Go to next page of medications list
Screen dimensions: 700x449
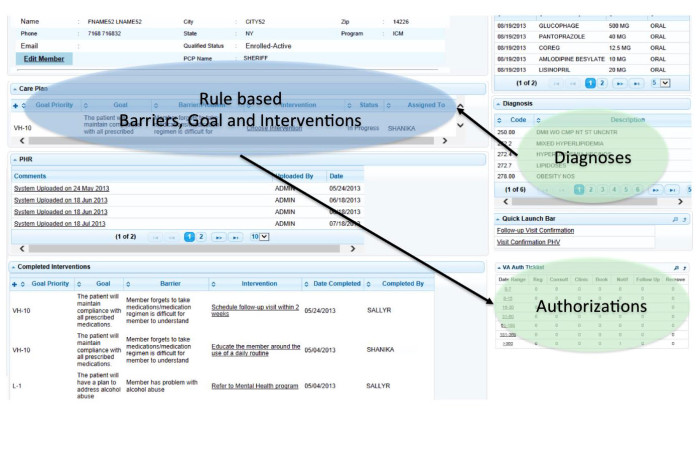(x=620, y=83)
